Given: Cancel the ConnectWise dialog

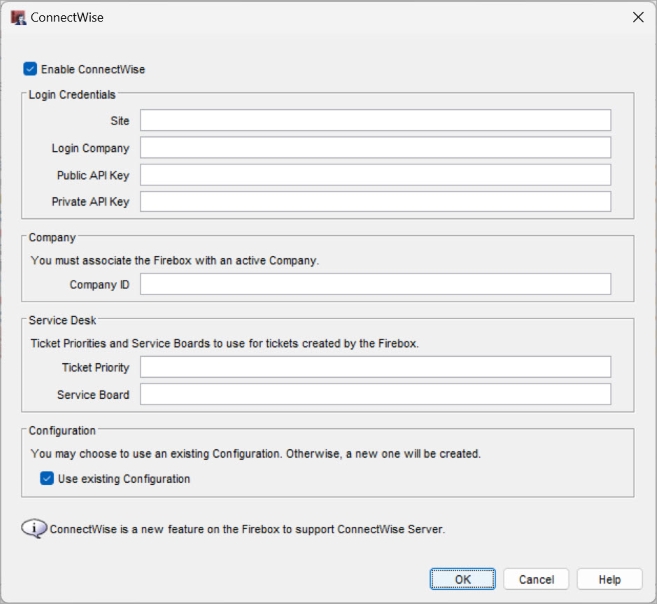Looking at the screenshot, I should tap(536, 579).
